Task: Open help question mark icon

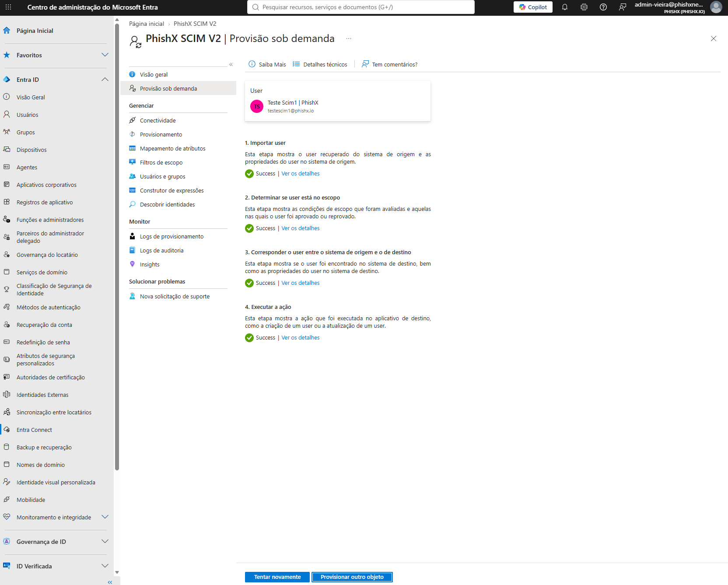Action: [x=603, y=7]
